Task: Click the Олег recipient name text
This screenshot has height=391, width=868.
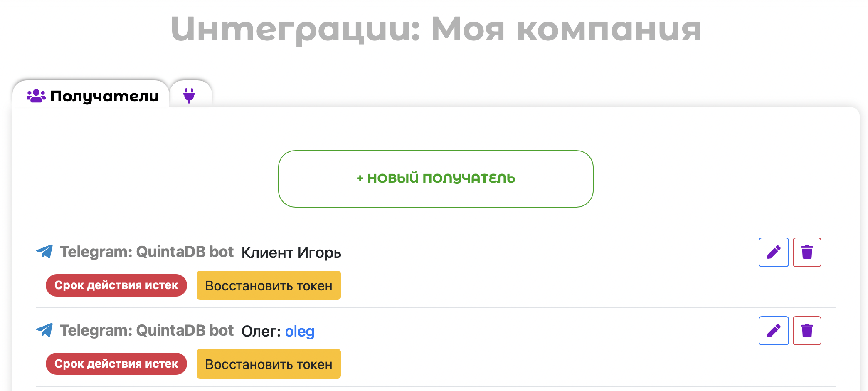Action: point(261,332)
